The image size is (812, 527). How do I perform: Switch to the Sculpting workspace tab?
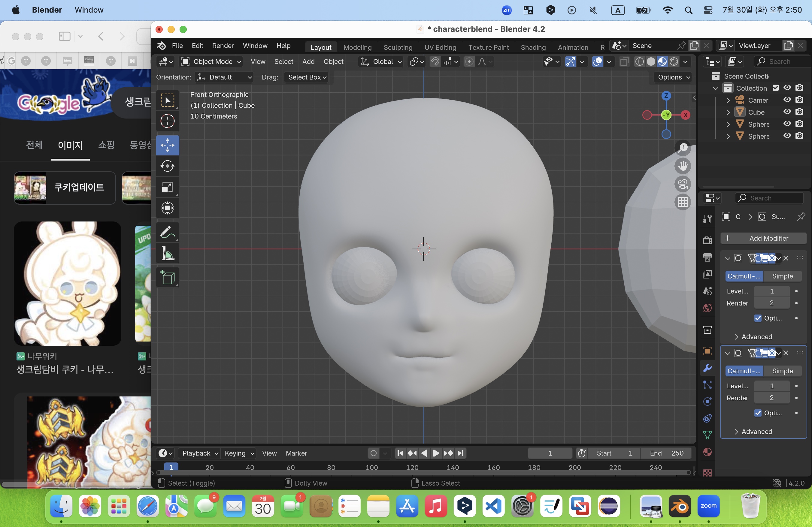(398, 47)
